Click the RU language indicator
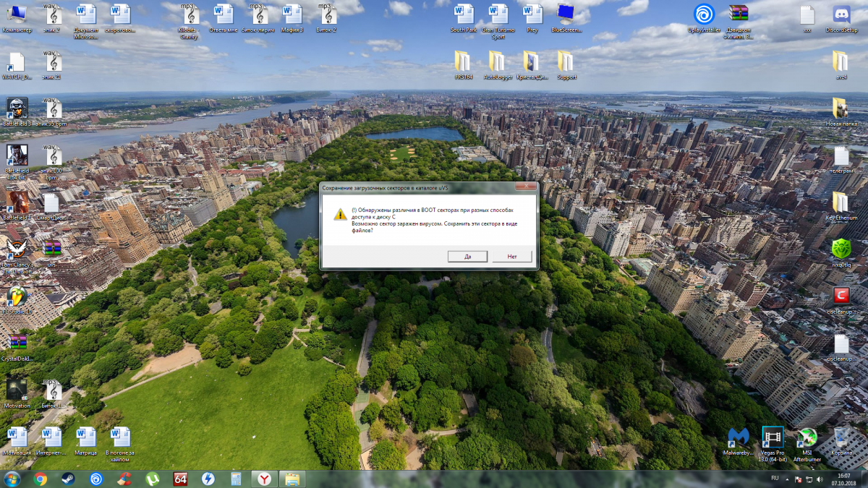This screenshot has height=488, width=868. tap(775, 479)
